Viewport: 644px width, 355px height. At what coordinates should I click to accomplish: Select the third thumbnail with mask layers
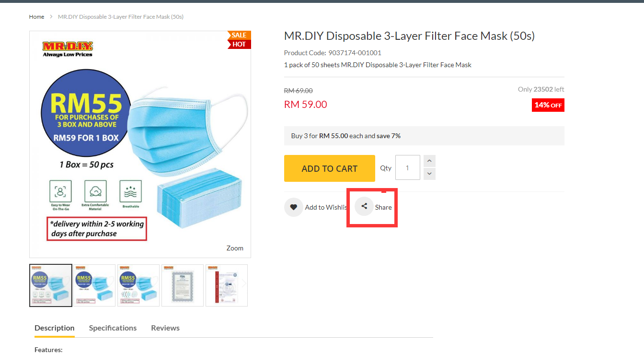138,285
